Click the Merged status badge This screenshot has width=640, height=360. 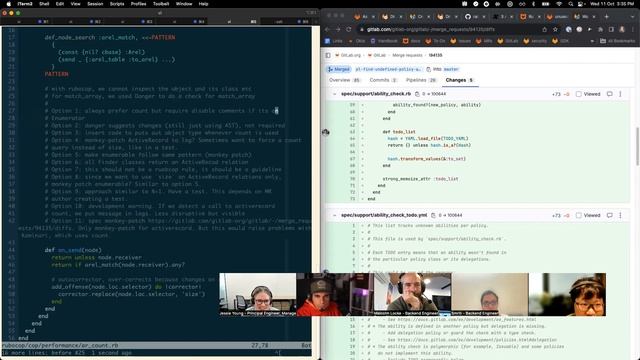point(338,69)
